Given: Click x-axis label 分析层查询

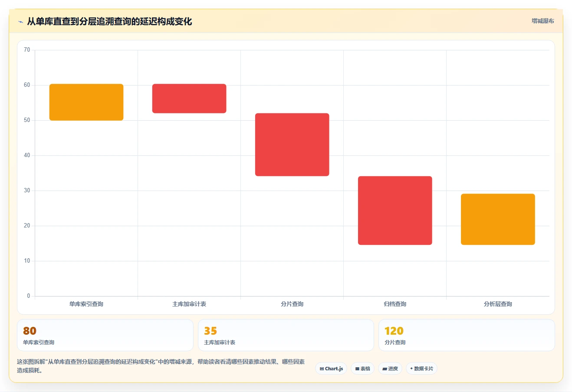Looking at the screenshot, I should point(498,304).
